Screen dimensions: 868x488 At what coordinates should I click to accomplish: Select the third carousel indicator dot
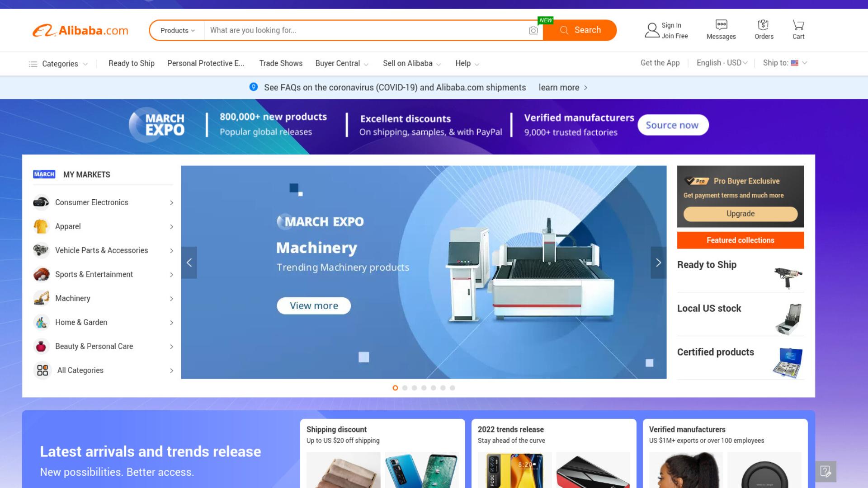[x=414, y=388]
